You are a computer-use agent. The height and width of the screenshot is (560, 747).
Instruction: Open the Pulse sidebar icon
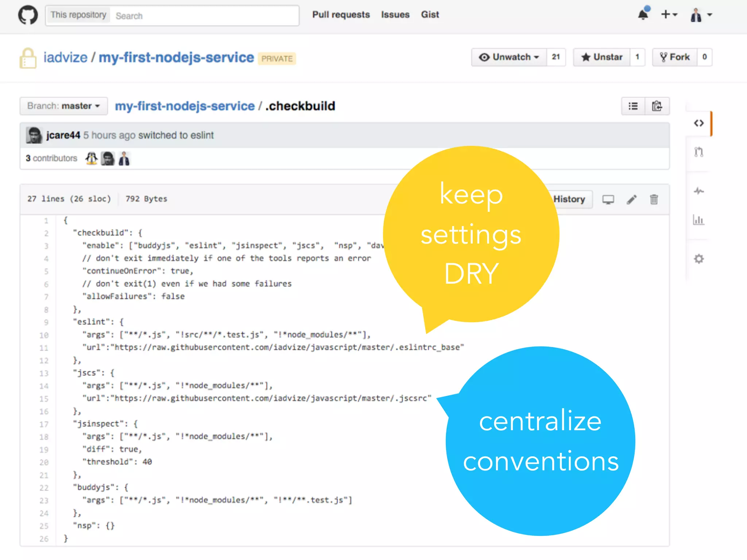point(699,191)
